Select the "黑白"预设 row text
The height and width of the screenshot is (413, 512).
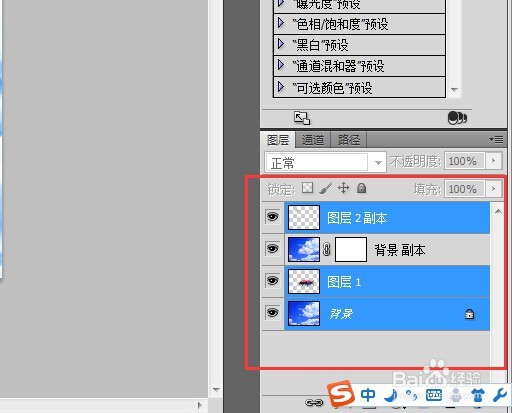pyautogui.click(x=320, y=45)
